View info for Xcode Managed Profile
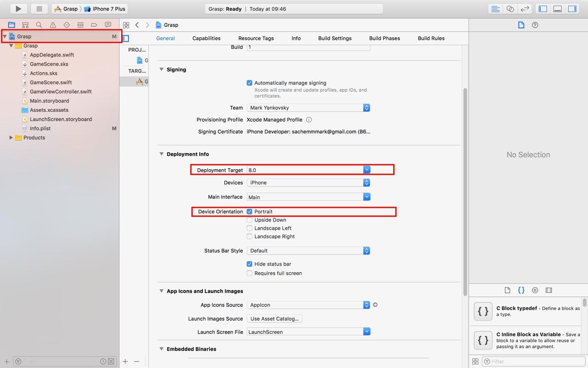Viewport: 588px width, 368px height. [x=309, y=120]
